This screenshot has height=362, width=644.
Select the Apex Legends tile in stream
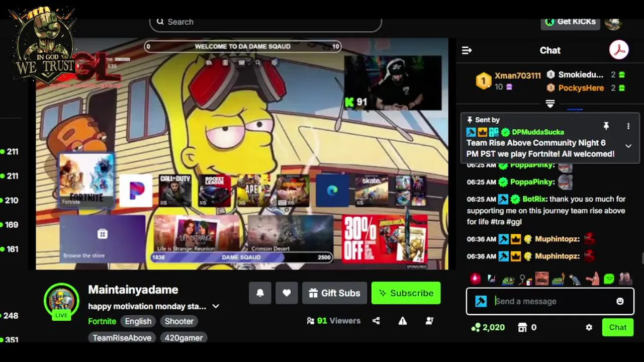tap(253, 191)
